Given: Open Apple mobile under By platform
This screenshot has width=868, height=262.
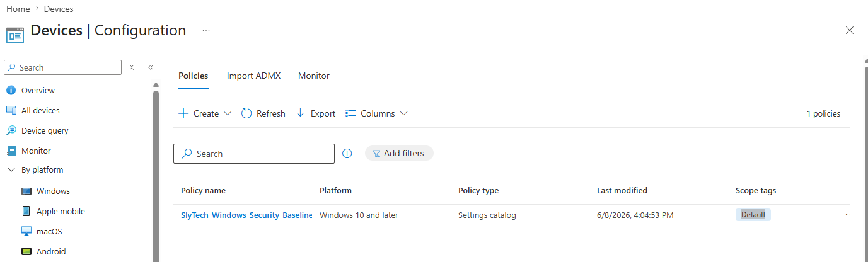Looking at the screenshot, I should (x=61, y=211).
